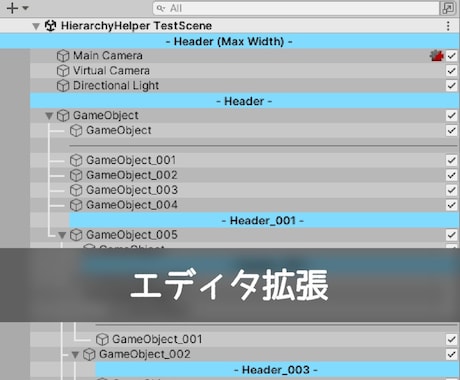This screenshot has height=380, width=460.
Task: Click the Directional Light cube icon
Action: tap(63, 86)
